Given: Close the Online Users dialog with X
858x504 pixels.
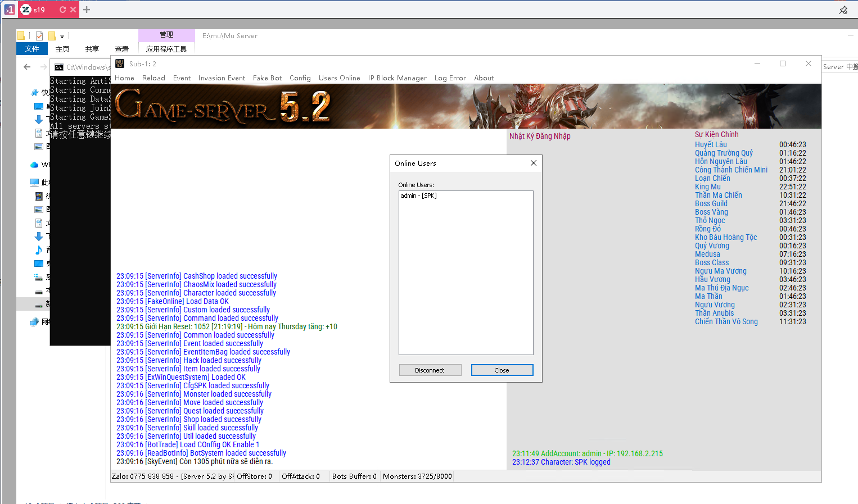Looking at the screenshot, I should click(534, 163).
